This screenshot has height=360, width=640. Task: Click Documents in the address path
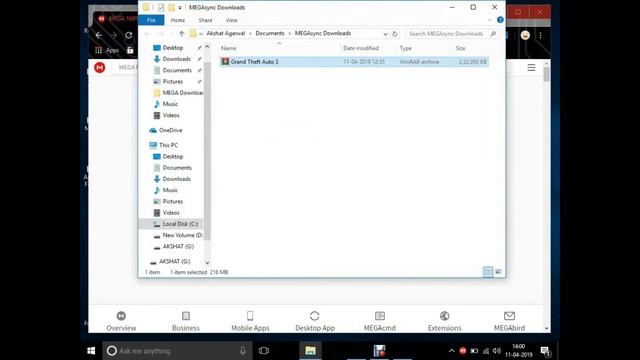point(270,33)
